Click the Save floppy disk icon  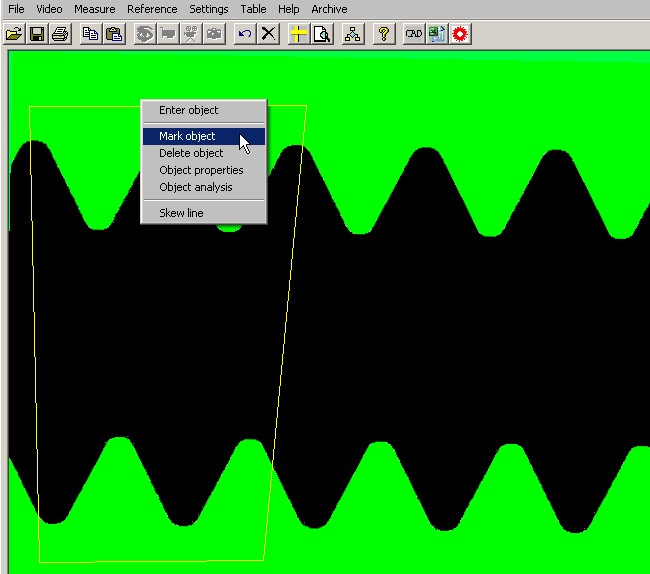click(36, 34)
